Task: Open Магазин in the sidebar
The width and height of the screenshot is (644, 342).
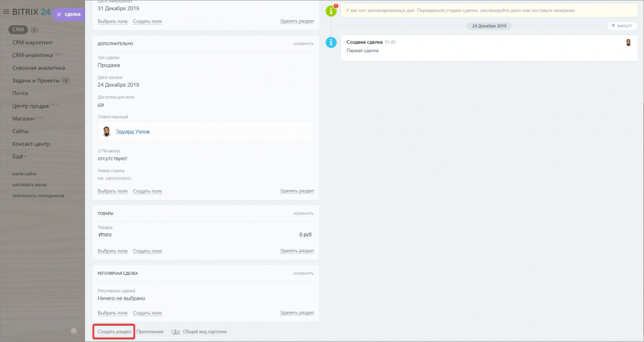Action: pos(23,119)
